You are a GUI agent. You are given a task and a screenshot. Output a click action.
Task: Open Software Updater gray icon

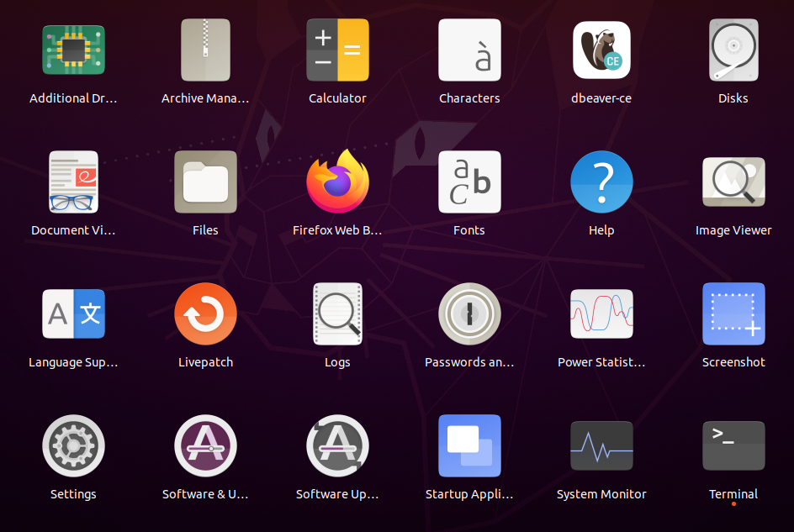coord(338,446)
